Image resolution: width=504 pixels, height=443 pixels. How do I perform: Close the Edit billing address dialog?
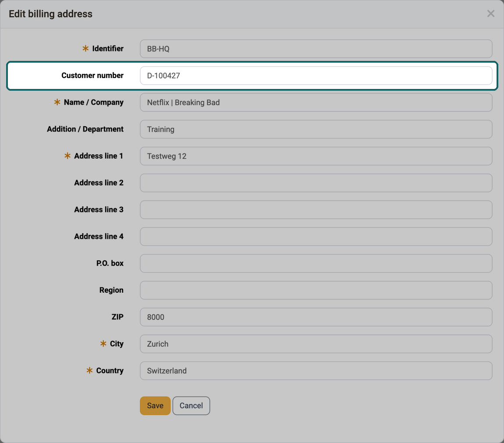(490, 14)
